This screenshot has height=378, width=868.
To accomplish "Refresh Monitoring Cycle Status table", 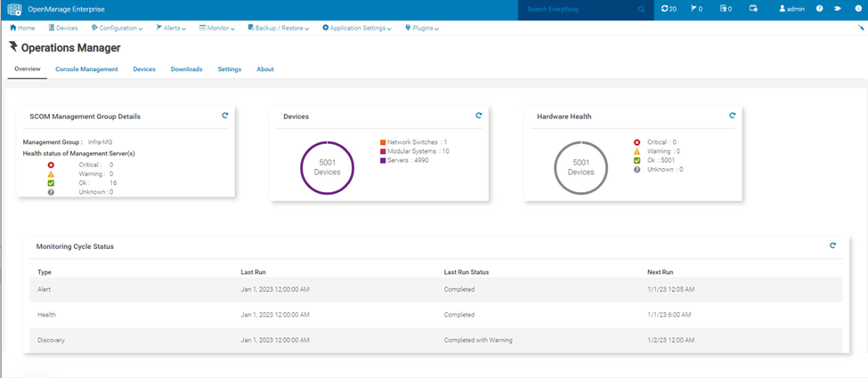I will point(832,245).
